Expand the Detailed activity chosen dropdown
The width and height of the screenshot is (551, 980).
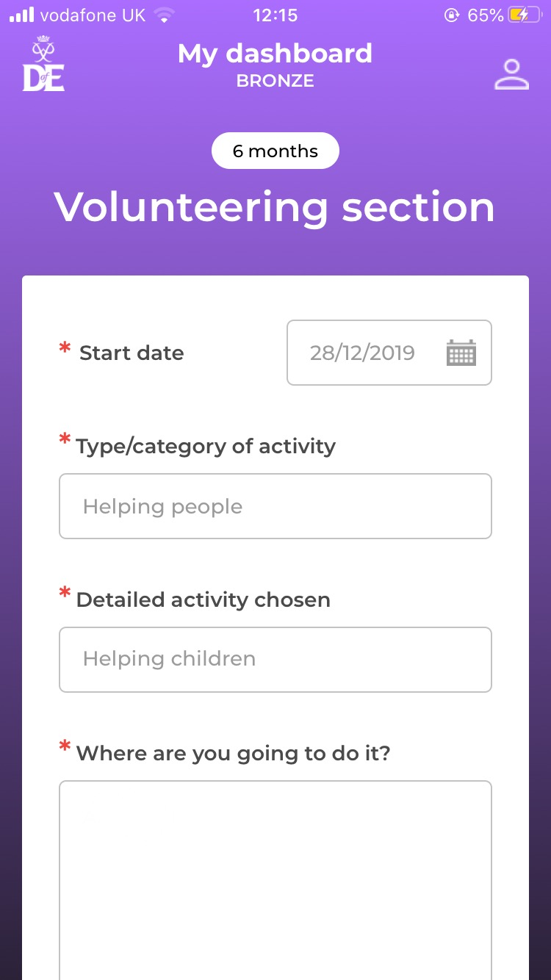coord(275,659)
